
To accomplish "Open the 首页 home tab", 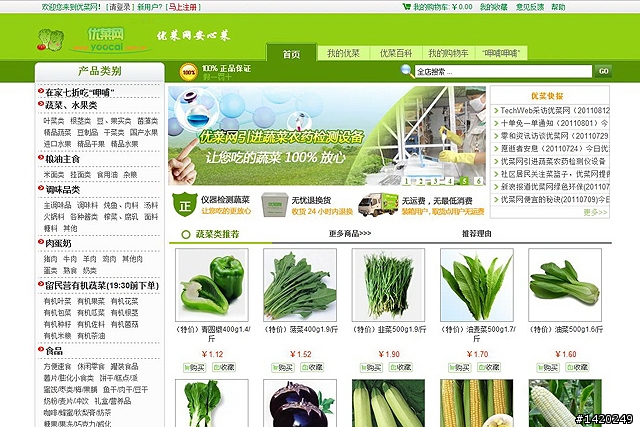I will (x=291, y=53).
